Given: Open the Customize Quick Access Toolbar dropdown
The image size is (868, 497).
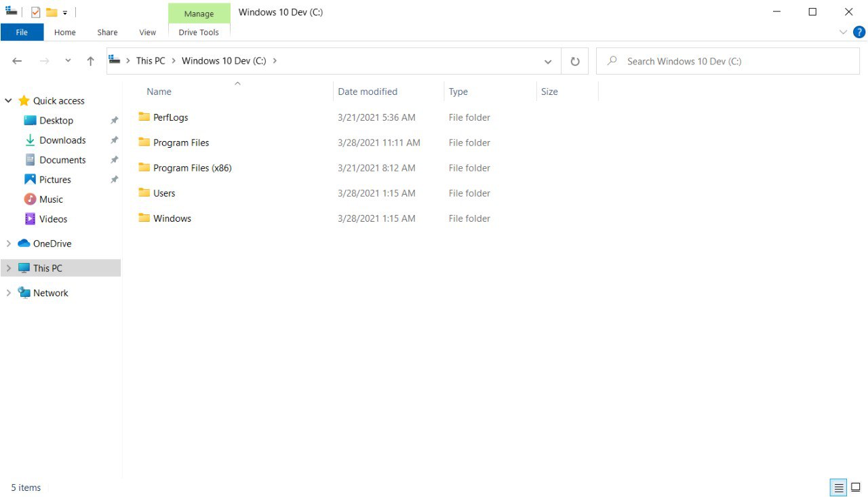Looking at the screenshot, I should (x=65, y=13).
